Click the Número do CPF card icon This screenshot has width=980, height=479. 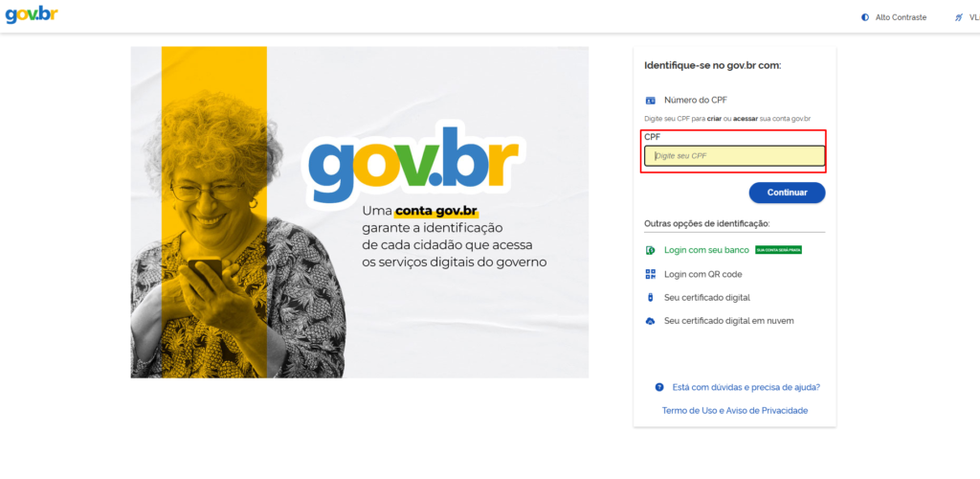pos(650,100)
